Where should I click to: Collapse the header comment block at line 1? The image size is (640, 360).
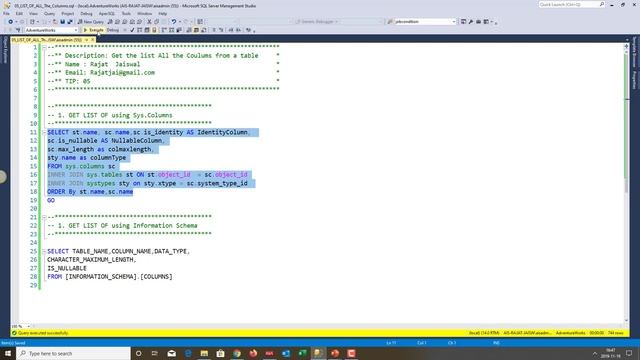(44, 47)
